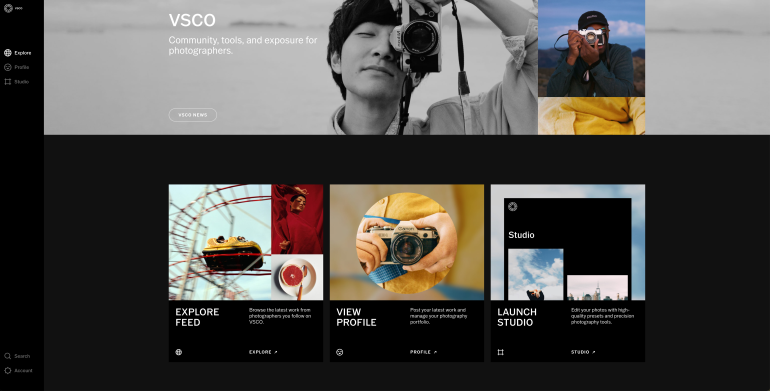
Task: Open Profile via sidebar smiley icon
Action: (7, 67)
